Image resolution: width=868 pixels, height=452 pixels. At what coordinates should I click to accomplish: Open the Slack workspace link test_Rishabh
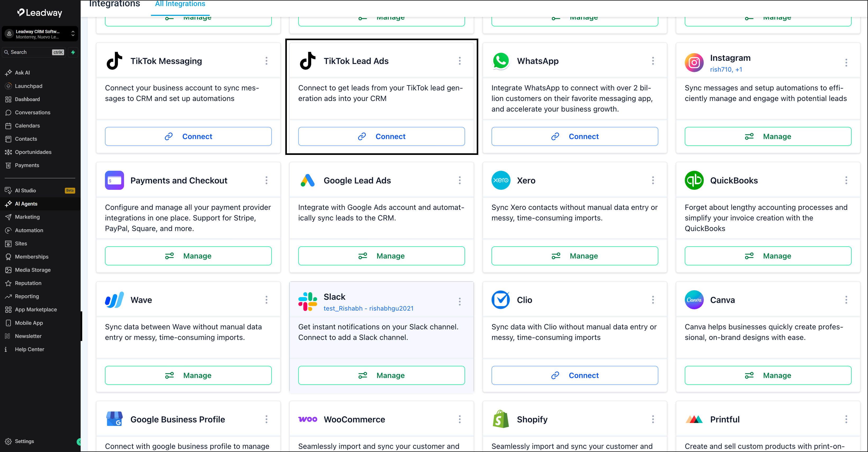(x=369, y=308)
